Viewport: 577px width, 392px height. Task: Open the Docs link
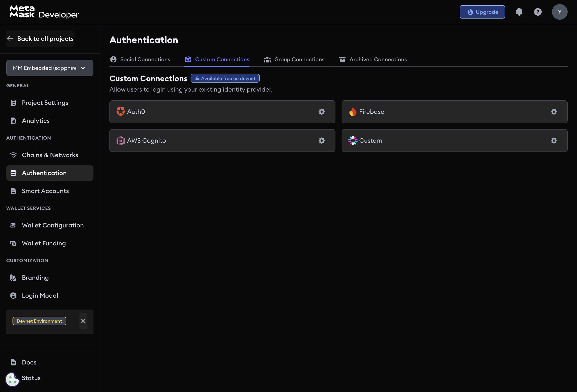point(29,362)
